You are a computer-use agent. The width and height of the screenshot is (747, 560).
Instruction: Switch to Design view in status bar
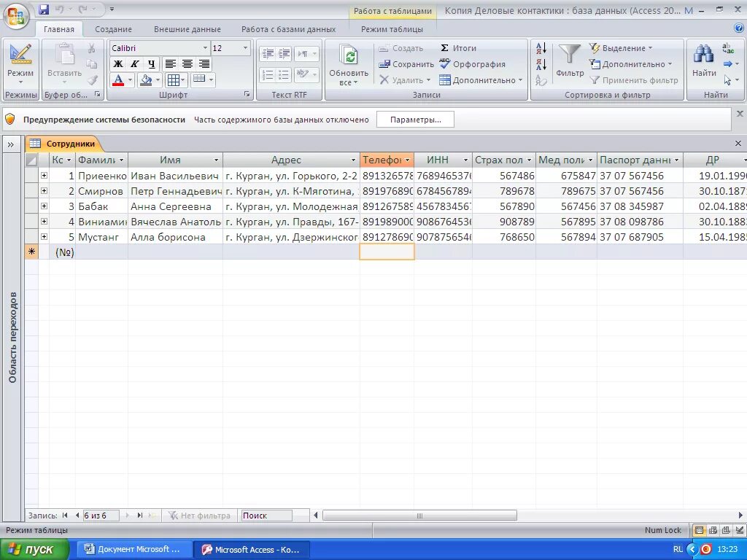tap(739, 530)
